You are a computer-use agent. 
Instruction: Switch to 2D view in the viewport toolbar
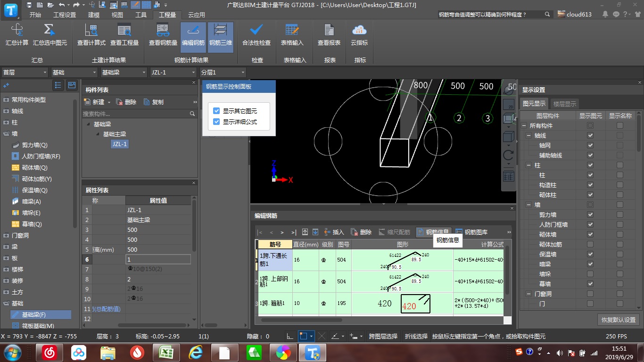click(509, 105)
